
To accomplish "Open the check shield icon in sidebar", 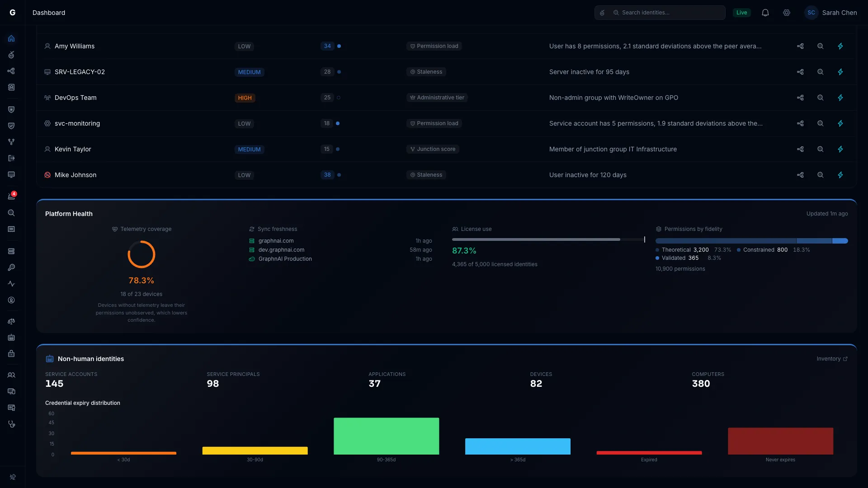I will click(x=11, y=126).
